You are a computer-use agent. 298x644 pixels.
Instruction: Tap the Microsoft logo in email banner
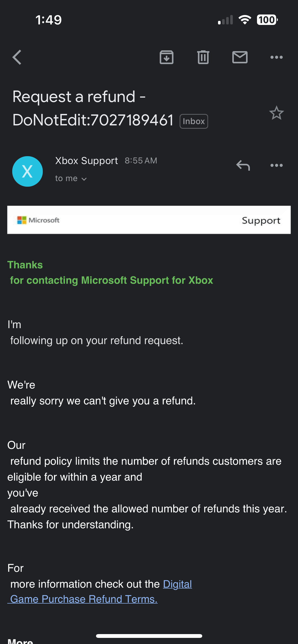click(38, 220)
